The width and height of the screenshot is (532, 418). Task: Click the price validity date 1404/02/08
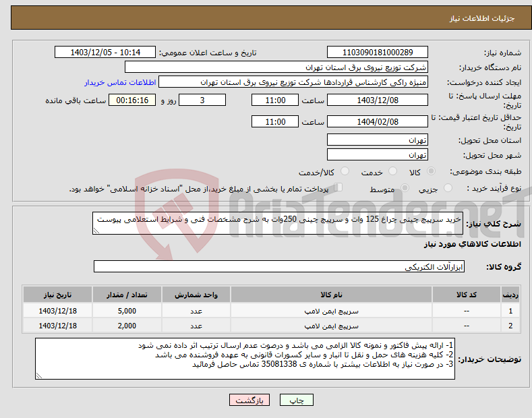(x=378, y=121)
